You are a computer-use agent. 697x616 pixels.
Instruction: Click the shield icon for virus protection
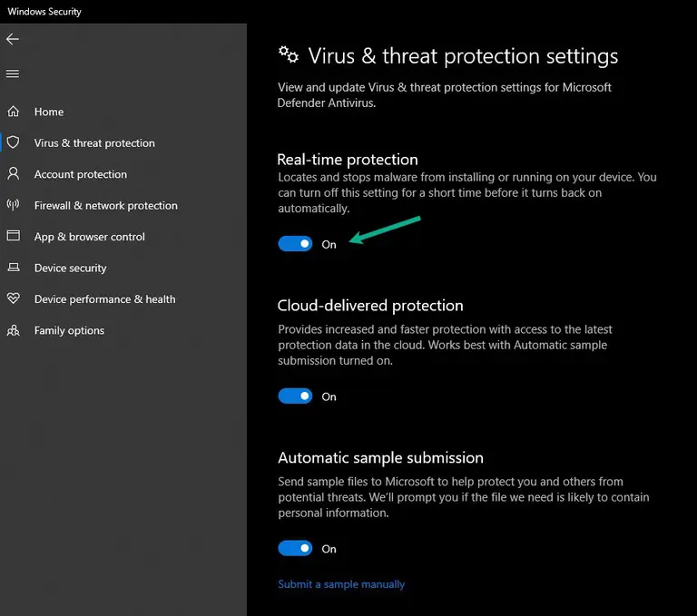click(14, 142)
